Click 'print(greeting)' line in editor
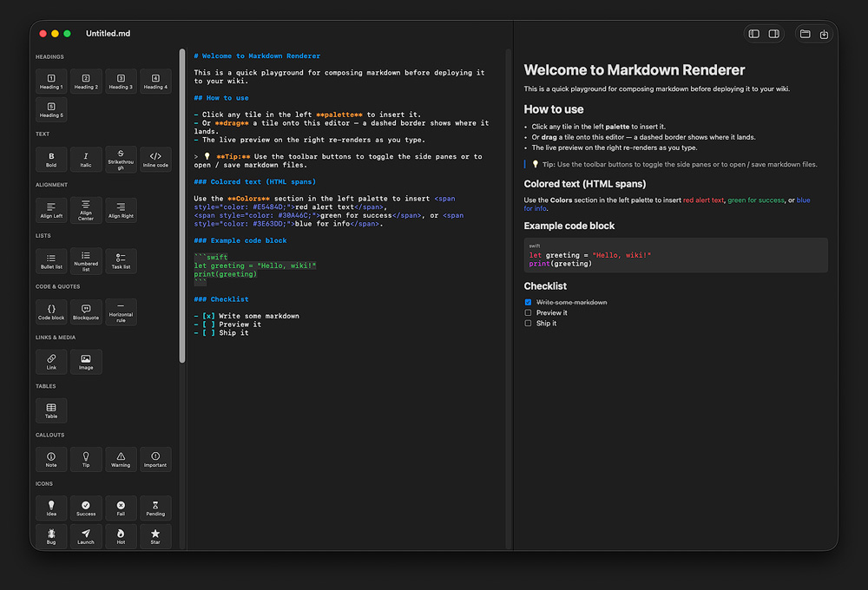Screen dimensions: 868x590 [226, 274]
